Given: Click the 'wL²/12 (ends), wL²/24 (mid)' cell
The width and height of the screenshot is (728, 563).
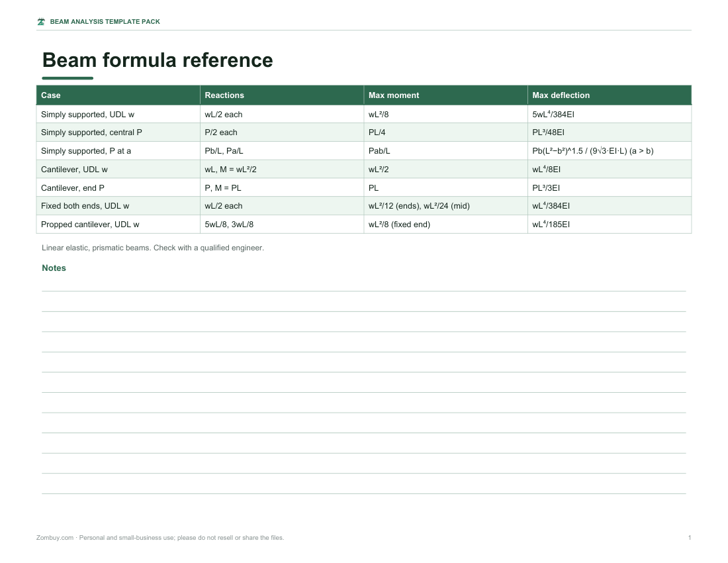Looking at the screenshot, I should point(445,206).
